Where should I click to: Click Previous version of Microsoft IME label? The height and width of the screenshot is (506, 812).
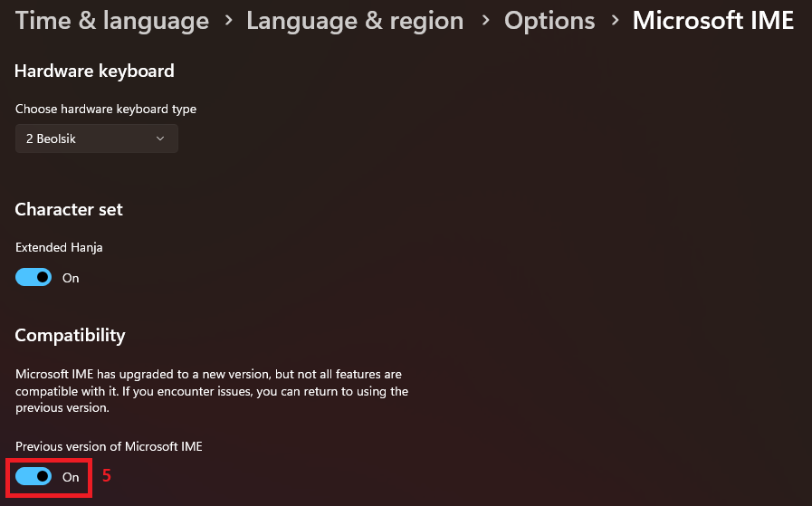[x=109, y=446]
